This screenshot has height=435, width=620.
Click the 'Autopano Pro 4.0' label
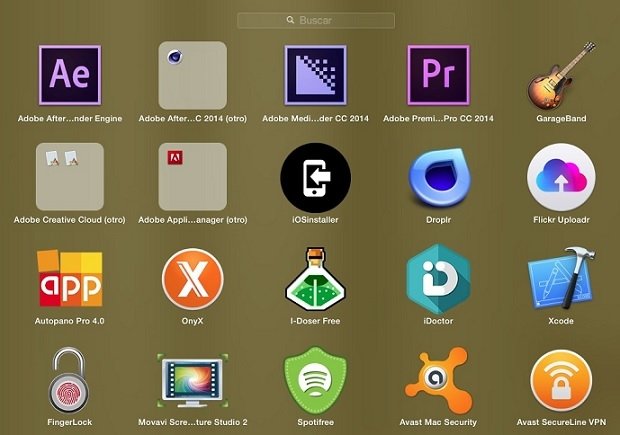(x=70, y=321)
